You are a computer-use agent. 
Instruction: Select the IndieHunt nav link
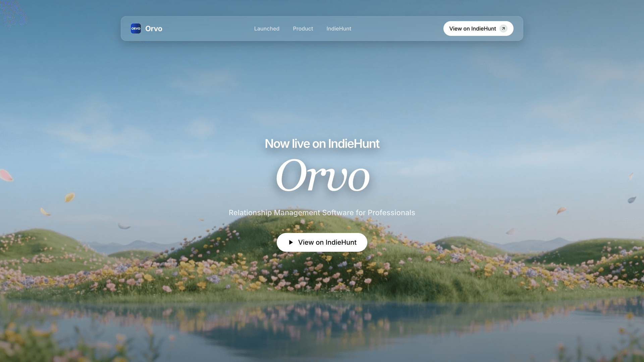pyautogui.click(x=339, y=28)
